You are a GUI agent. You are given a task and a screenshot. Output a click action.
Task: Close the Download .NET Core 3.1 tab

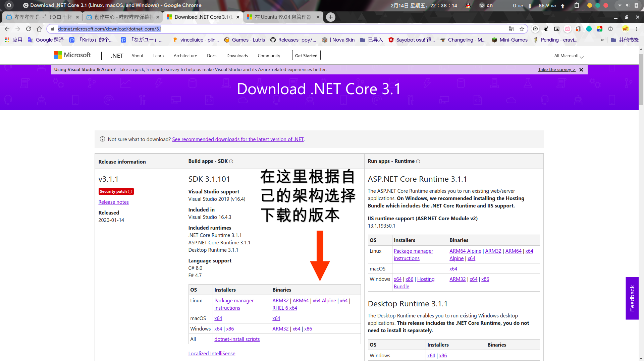tap(238, 17)
